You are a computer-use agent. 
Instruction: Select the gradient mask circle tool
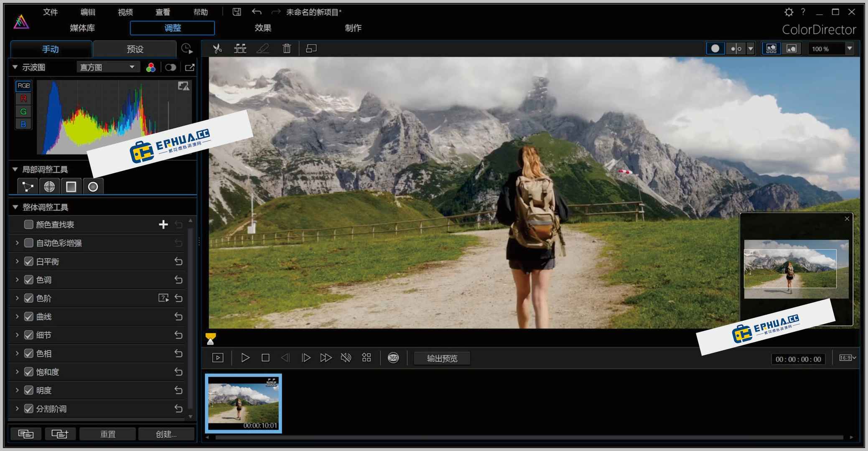[x=93, y=187]
